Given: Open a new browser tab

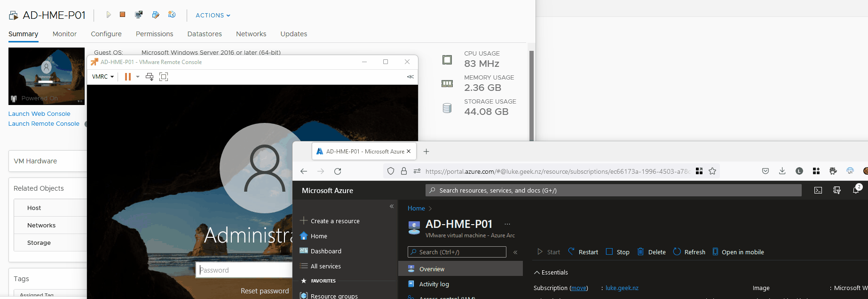Looking at the screenshot, I should (426, 151).
